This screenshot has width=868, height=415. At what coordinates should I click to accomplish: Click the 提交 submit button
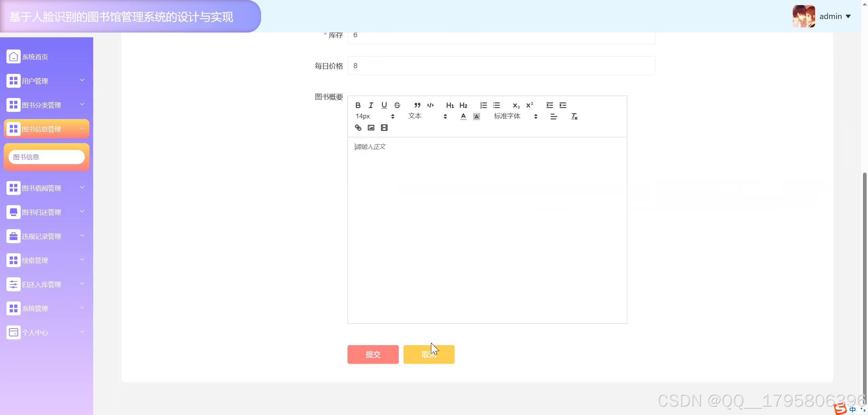[x=373, y=354]
